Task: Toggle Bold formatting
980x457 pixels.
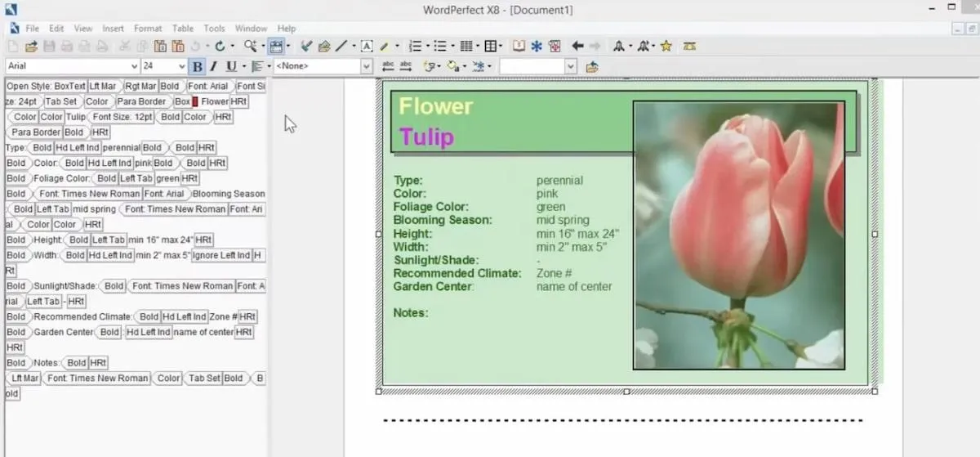Action: click(197, 66)
